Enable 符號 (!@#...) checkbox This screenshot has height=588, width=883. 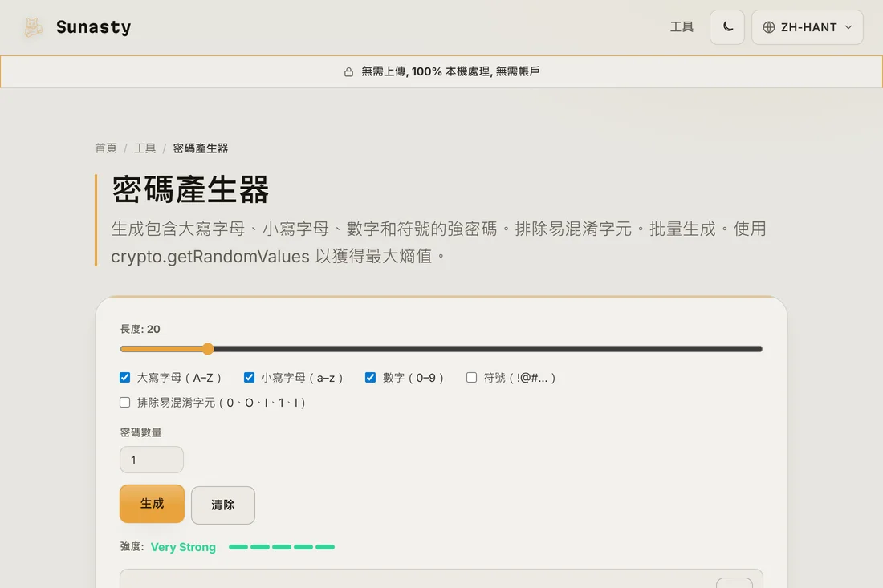471,378
